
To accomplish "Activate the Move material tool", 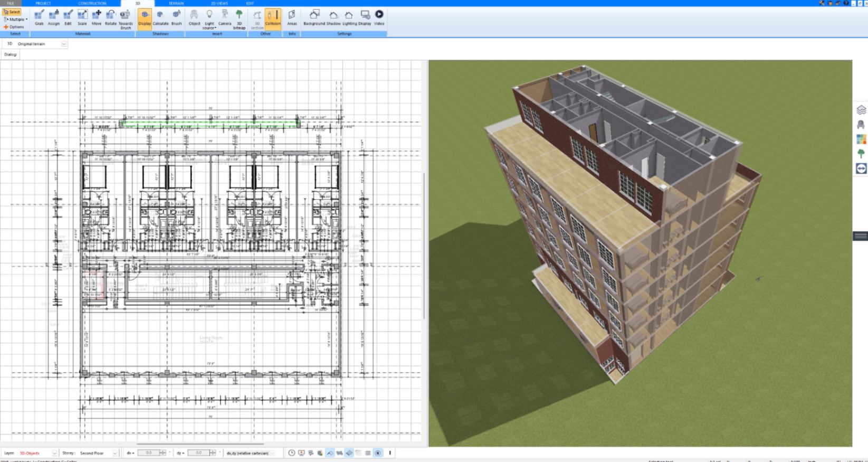I will (96, 17).
